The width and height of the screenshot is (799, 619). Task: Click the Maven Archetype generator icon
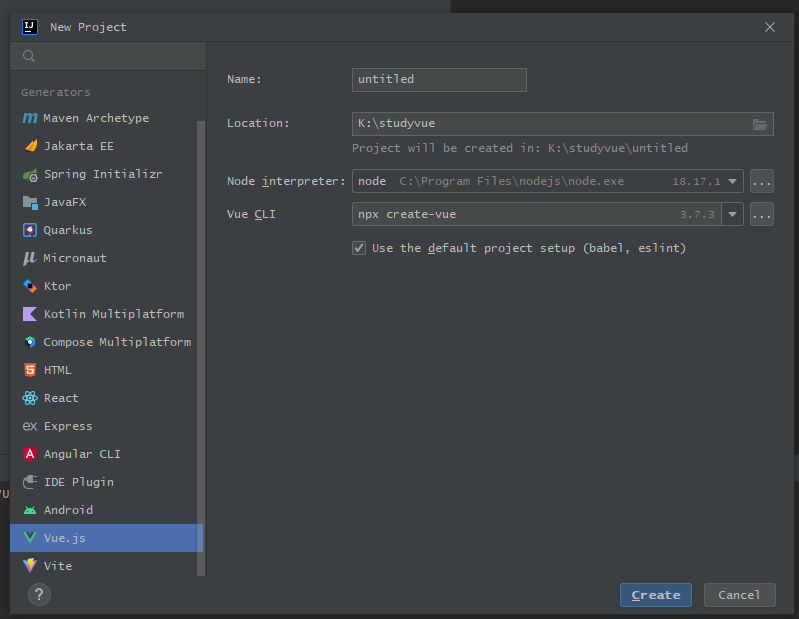click(30, 118)
